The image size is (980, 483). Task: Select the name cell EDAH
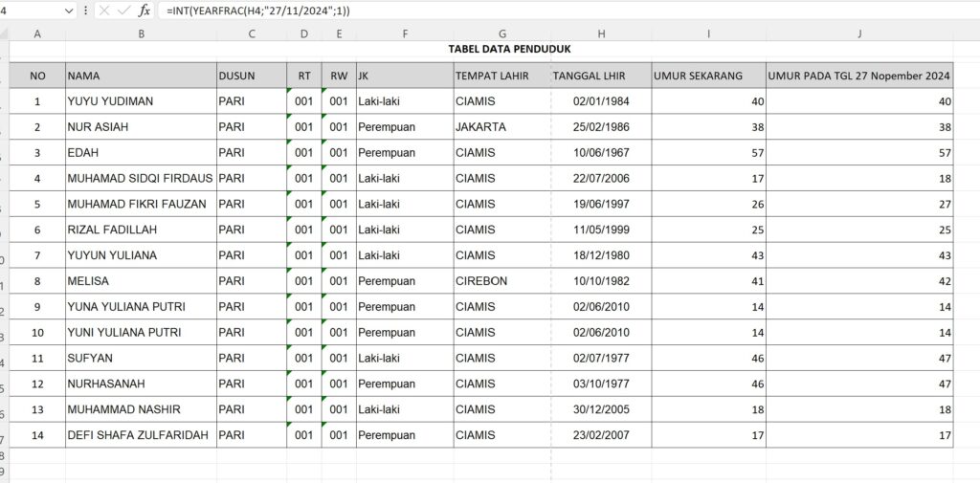pos(142,152)
